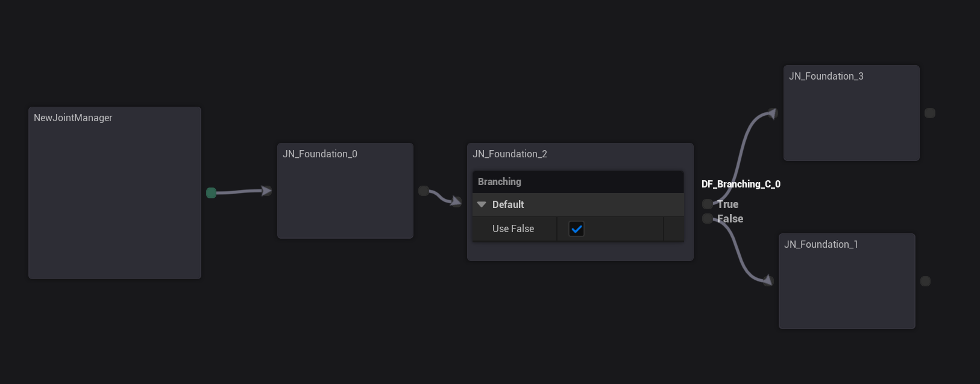Image resolution: width=980 pixels, height=384 pixels.
Task: Click JN_Foundation_1 input arrow pin
Action: (768, 280)
